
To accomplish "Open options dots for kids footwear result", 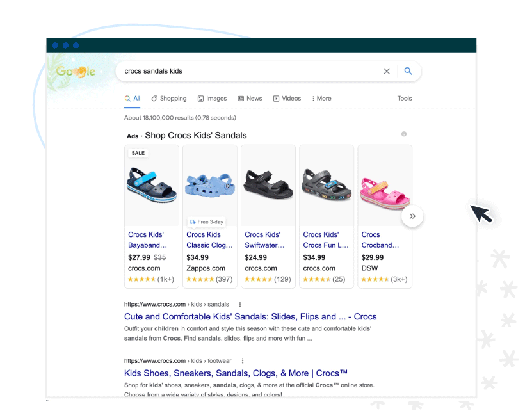I will (x=243, y=360).
